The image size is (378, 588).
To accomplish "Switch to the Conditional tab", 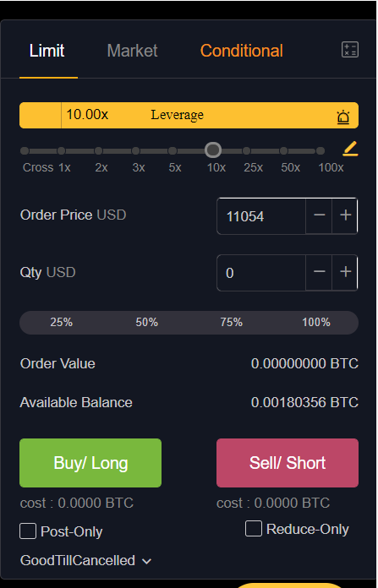I will pyautogui.click(x=241, y=51).
